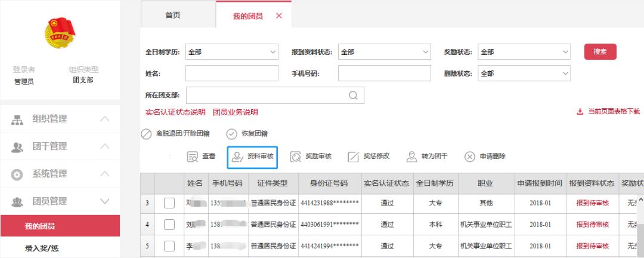644x258 pixels.
Task: Open the 团干管理 sidebar menu
Action: click(60, 146)
